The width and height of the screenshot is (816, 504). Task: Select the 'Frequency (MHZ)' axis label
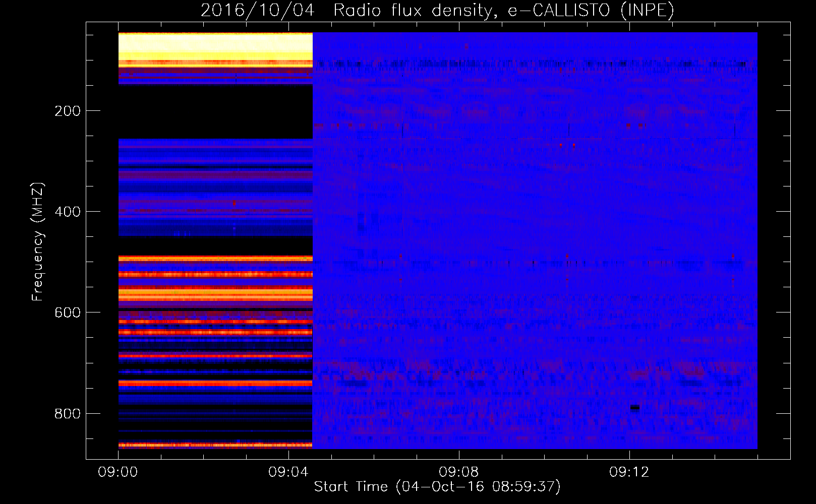click(x=38, y=242)
